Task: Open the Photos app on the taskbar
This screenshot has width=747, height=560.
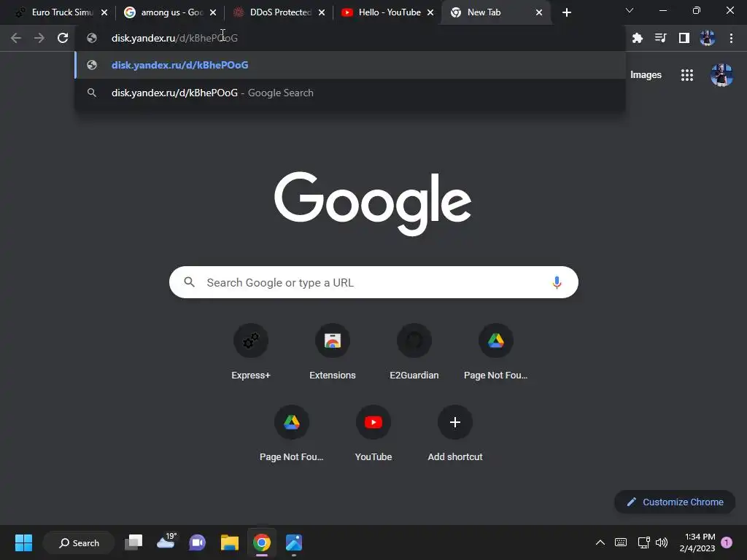Action: pyautogui.click(x=294, y=542)
